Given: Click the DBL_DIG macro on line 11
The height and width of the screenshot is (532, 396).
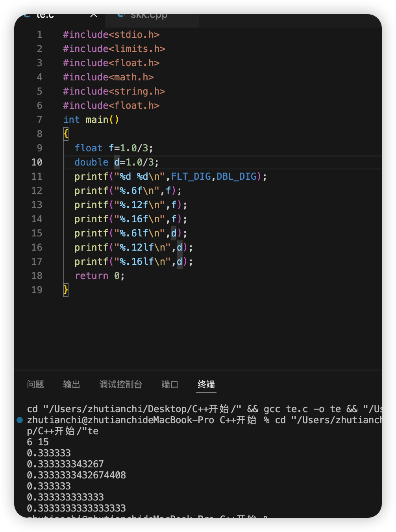Looking at the screenshot, I should tap(236, 177).
